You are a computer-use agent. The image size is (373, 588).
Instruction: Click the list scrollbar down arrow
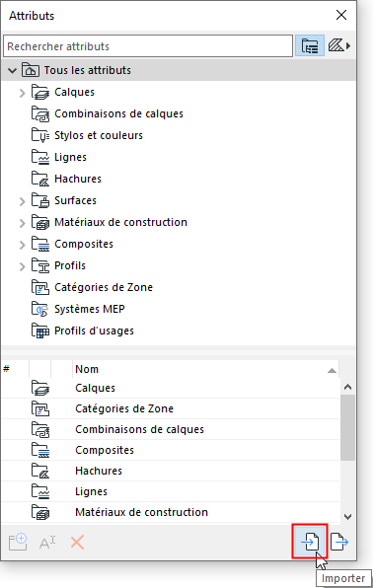click(x=348, y=517)
